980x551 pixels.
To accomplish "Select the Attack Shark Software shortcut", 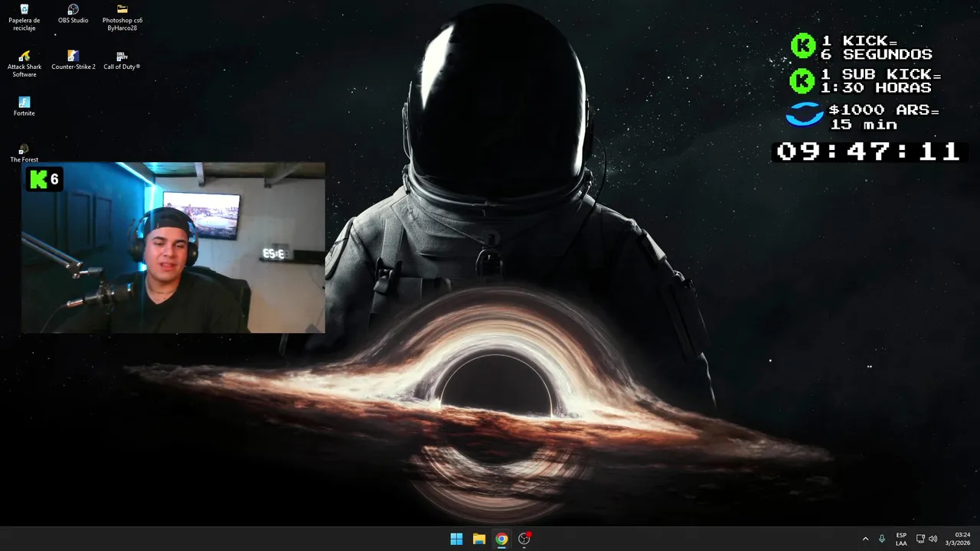I will point(24,64).
